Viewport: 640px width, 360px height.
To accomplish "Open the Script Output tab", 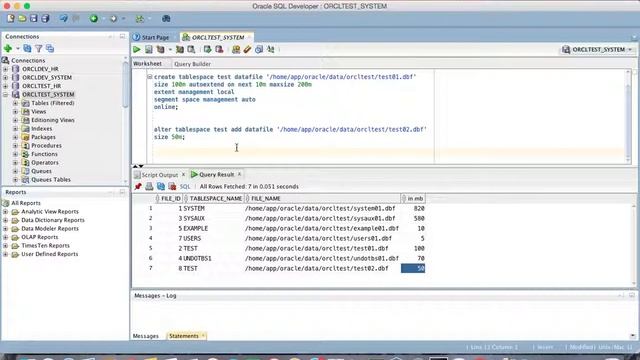I will click(x=160, y=175).
